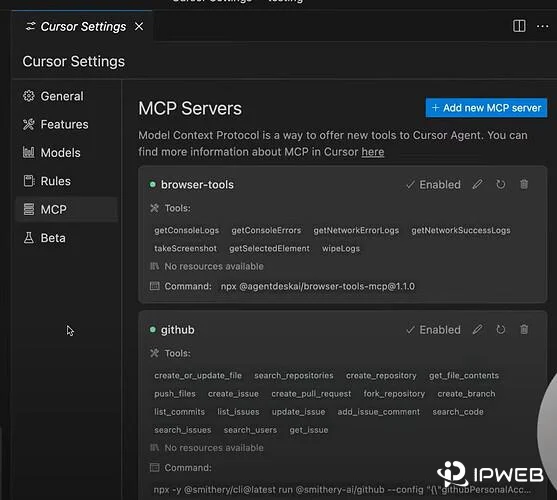This screenshot has width=557, height=500.
Task: Click the takeScreenshot tool
Action: [x=185, y=249]
